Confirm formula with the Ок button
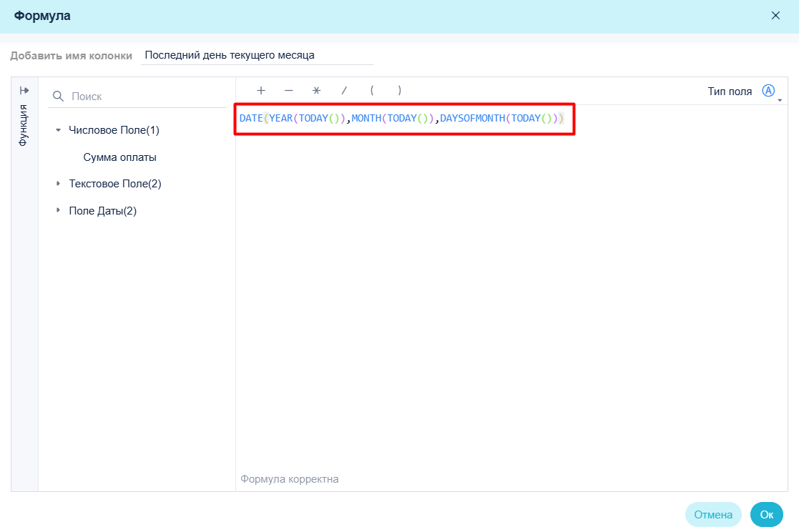 click(766, 515)
